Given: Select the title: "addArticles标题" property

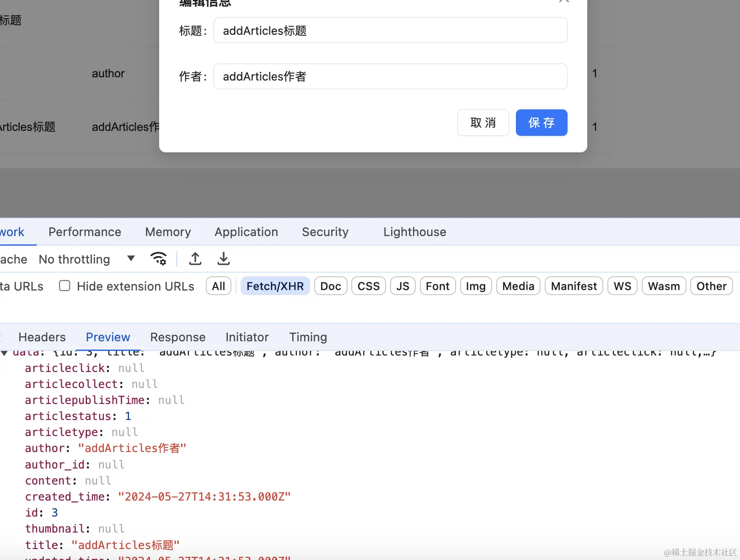Looking at the screenshot, I should [x=102, y=545].
